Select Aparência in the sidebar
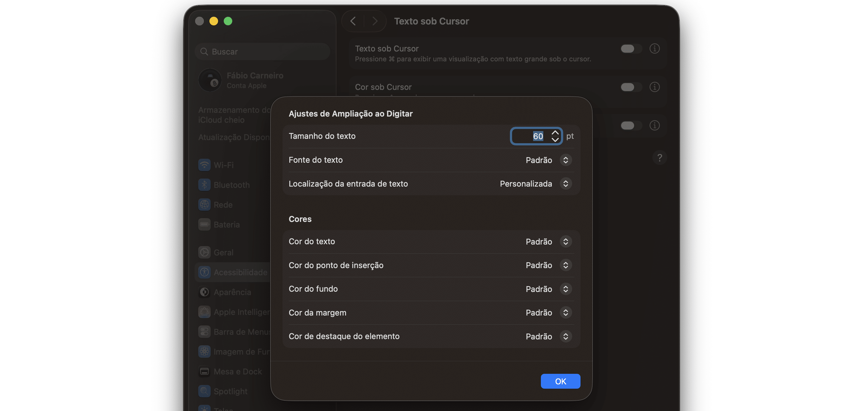Screen dimensions: 868x411 point(233,292)
